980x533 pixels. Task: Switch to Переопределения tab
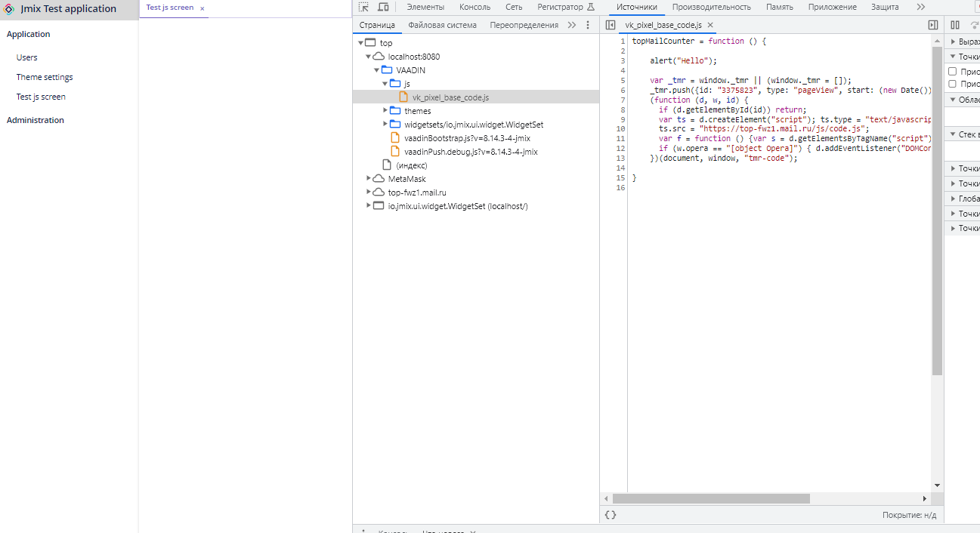point(524,25)
